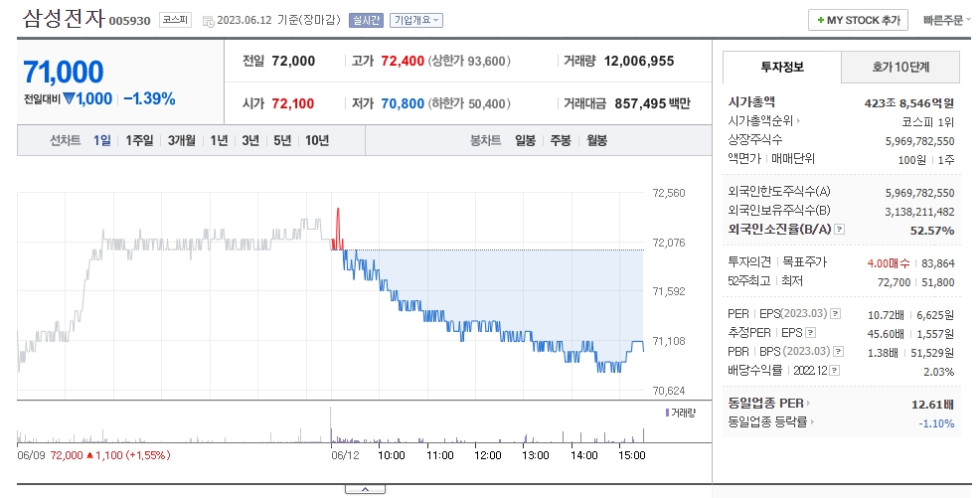Switch to 투자정보 tab
The width and height of the screenshot is (980, 498).
(782, 67)
